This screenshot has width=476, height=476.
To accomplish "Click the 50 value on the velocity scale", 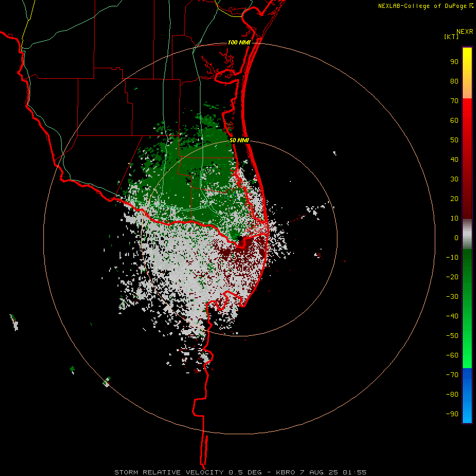I will [454, 140].
